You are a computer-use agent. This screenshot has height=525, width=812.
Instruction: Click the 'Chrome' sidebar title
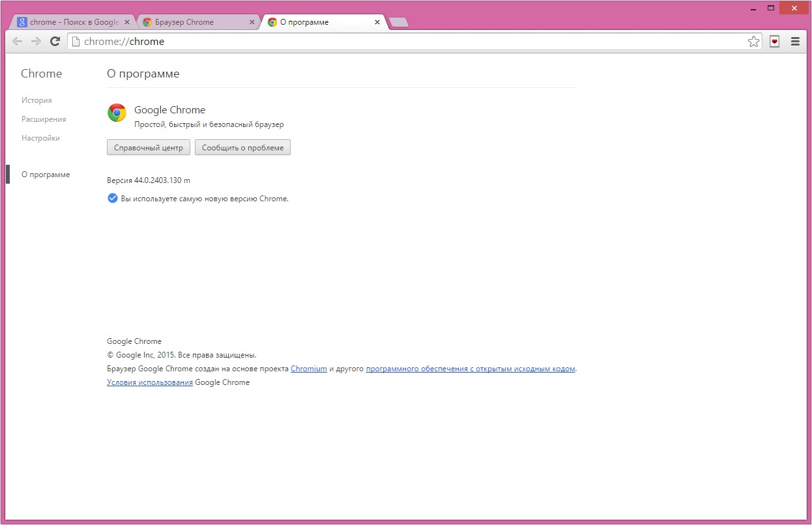point(42,74)
